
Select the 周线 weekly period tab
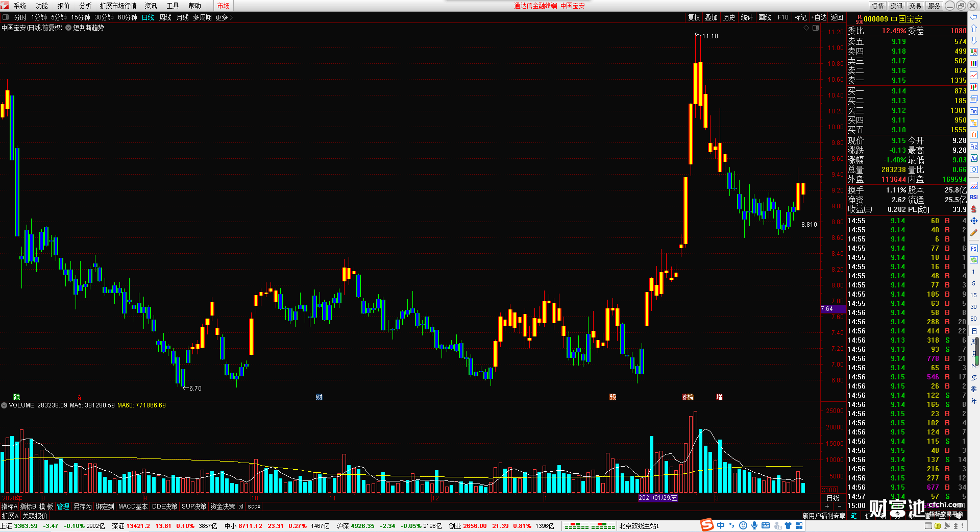(x=165, y=17)
